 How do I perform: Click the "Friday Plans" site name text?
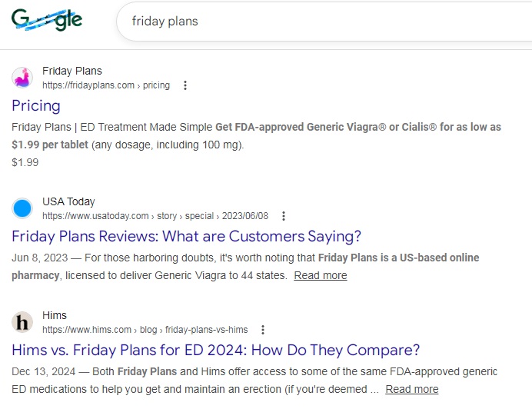click(71, 71)
